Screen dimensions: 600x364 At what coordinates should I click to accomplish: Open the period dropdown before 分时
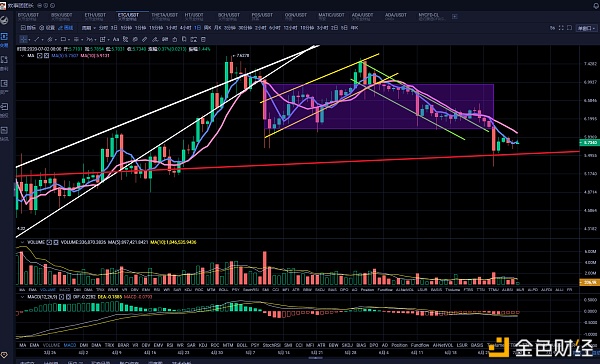[x=89, y=28]
